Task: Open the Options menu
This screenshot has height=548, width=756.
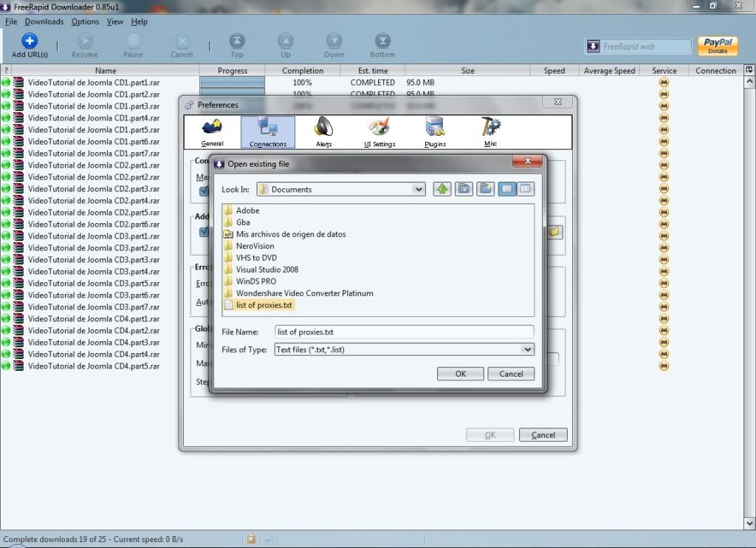Action: point(86,21)
